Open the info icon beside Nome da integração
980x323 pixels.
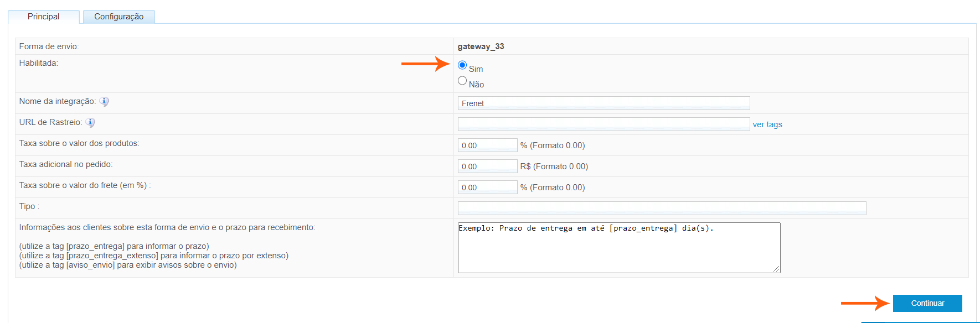(x=104, y=102)
